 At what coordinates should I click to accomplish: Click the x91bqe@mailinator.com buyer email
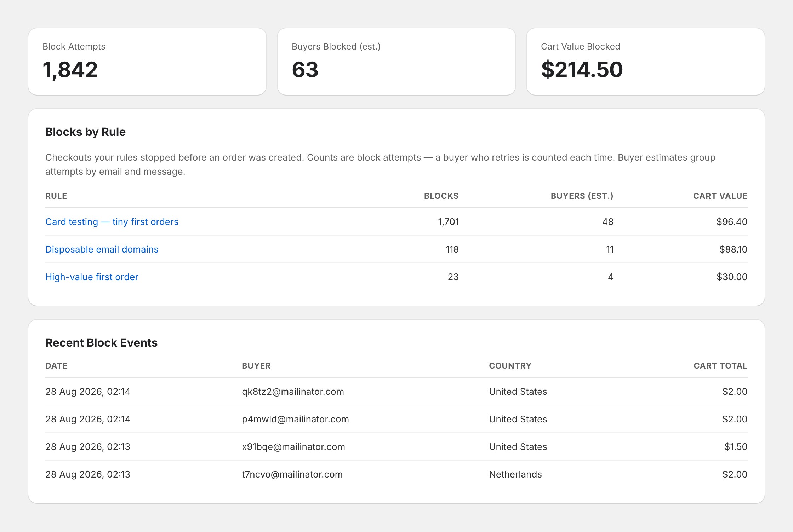(293, 447)
